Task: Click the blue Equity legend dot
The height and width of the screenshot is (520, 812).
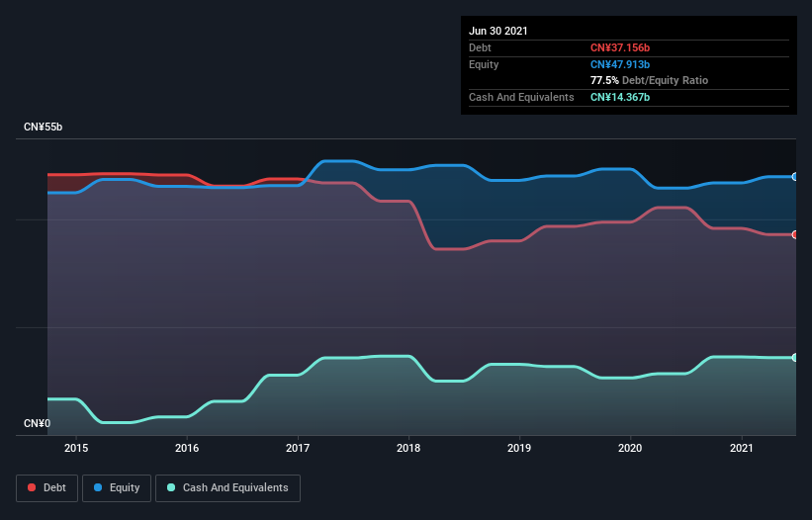Action: point(98,487)
